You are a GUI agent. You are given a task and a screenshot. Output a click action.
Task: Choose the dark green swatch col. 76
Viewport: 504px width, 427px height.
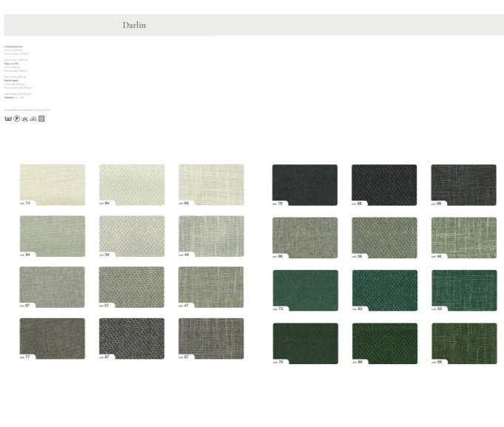[304, 342]
